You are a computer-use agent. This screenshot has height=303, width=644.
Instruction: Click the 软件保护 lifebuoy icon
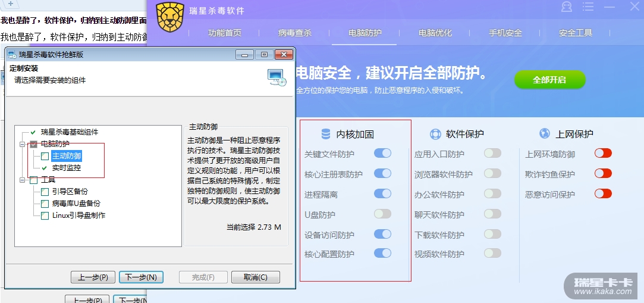(435, 133)
